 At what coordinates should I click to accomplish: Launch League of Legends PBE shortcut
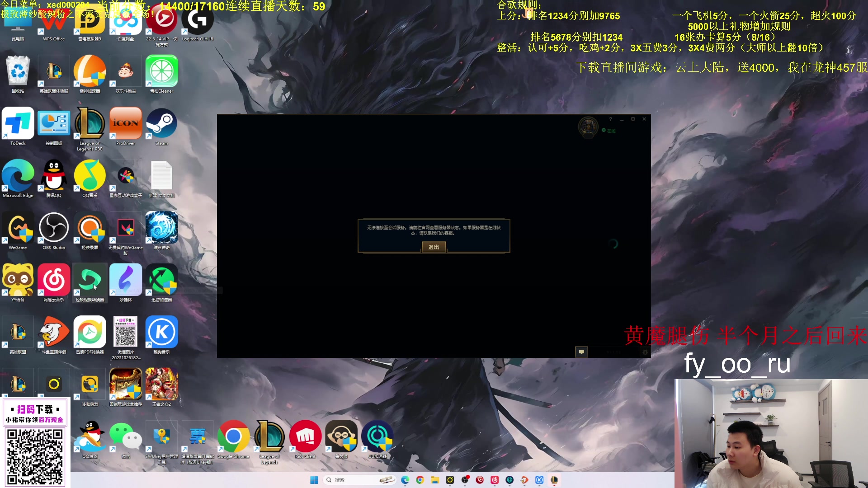point(90,129)
